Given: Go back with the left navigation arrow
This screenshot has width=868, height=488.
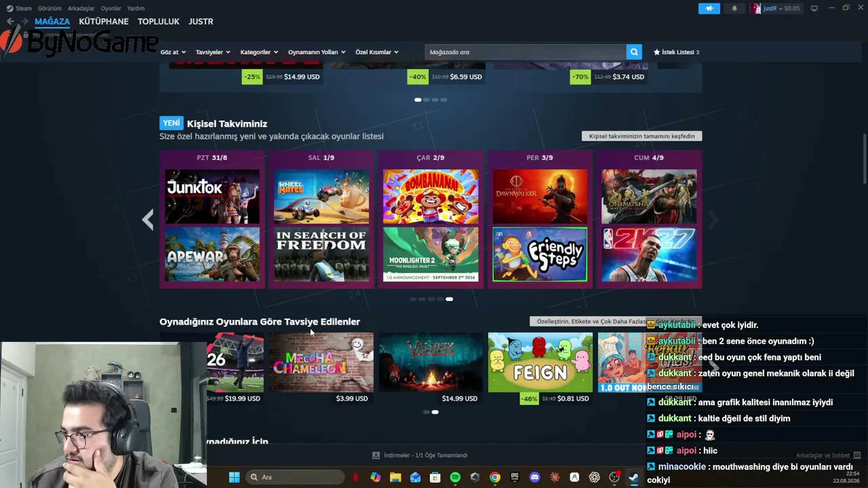Looking at the screenshot, I should pos(10,22).
